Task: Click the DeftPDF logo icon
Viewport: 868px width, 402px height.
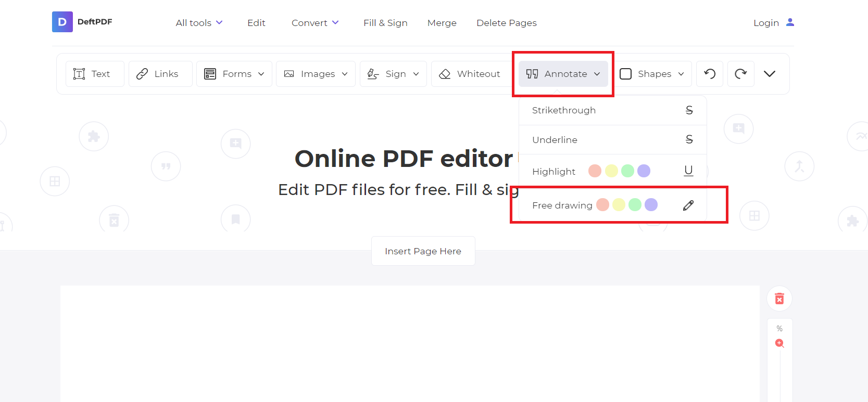Action: click(62, 22)
